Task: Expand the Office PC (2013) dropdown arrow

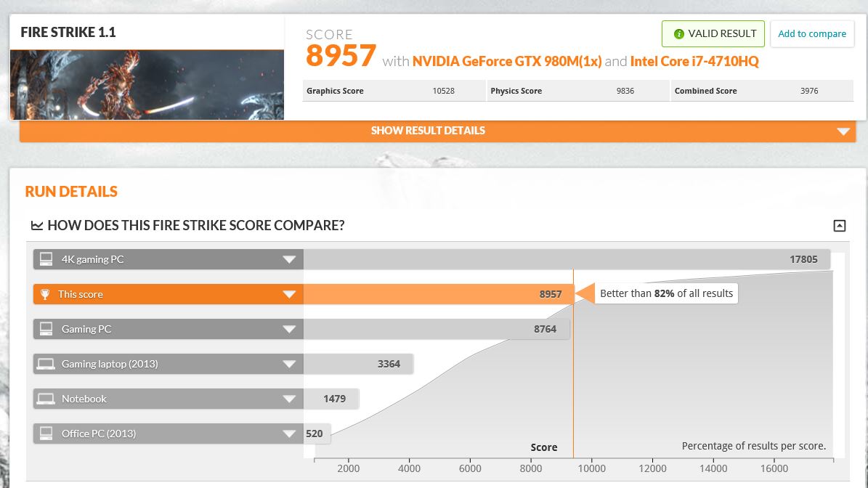Action: (289, 434)
